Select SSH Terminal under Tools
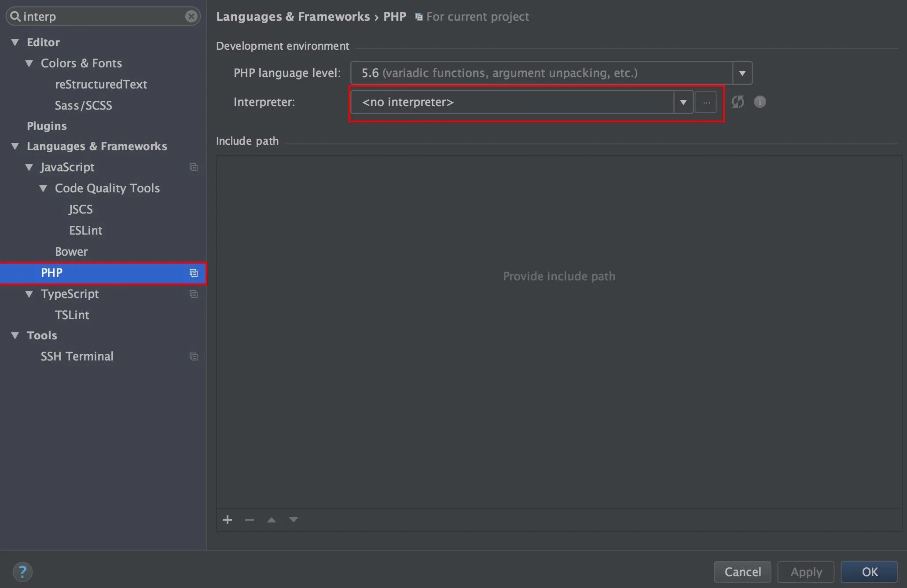Image resolution: width=907 pixels, height=588 pixels. pyautogui.click(x=77, y=356)
